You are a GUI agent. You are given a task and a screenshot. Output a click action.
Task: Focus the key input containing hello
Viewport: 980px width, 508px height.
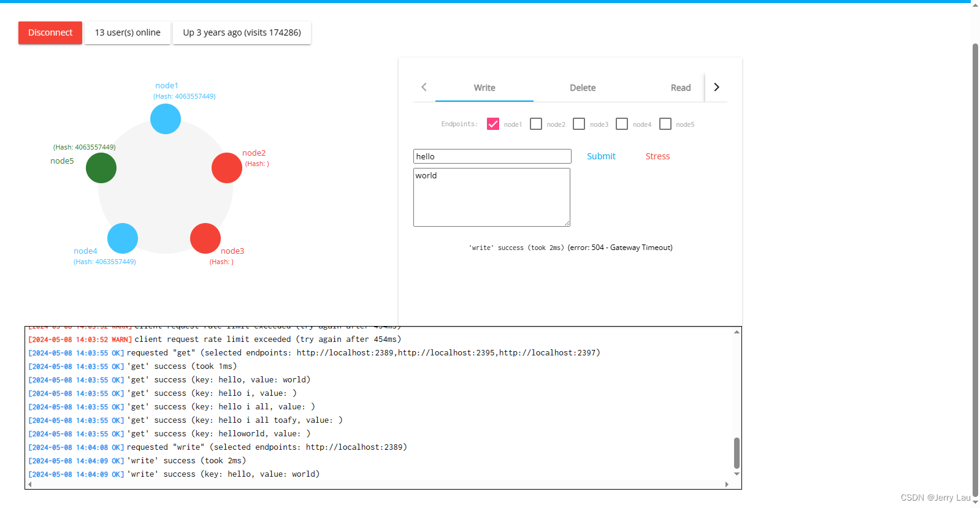click(492, 156)
